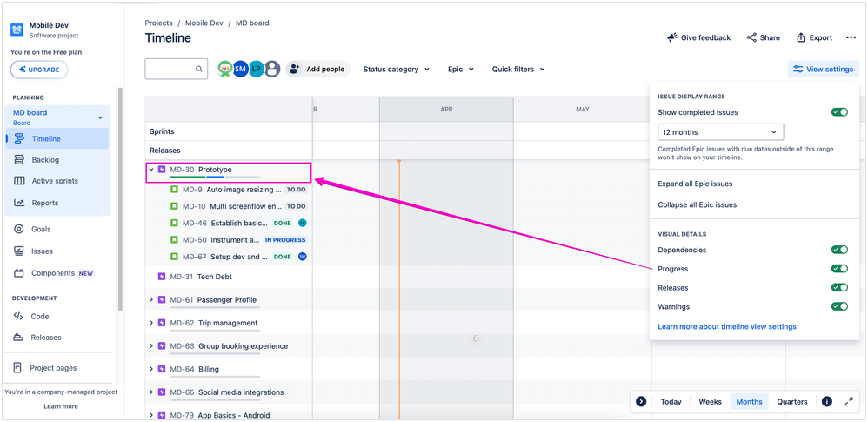Click the Releases ship icon in sidebar

click(x=18, y=338)
